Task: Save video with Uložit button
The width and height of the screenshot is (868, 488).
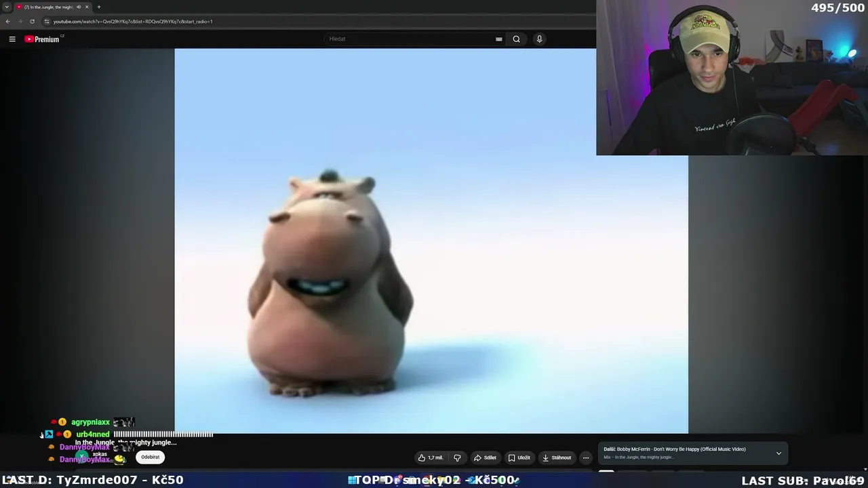Action: (519, 457)
